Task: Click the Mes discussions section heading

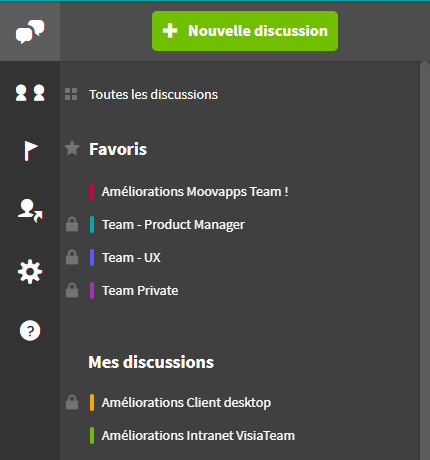Action: point(151,362)
